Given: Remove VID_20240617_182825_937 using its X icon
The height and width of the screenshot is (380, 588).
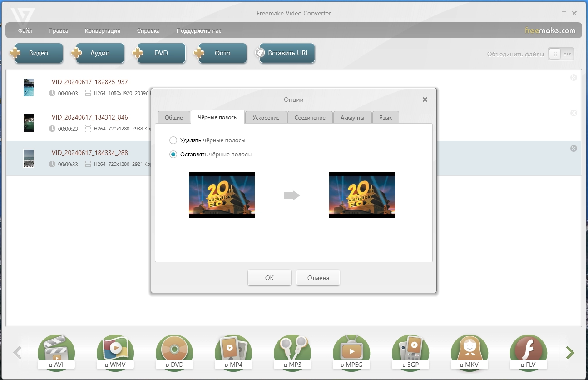Looking at the screenshot, I should (573, 78).
